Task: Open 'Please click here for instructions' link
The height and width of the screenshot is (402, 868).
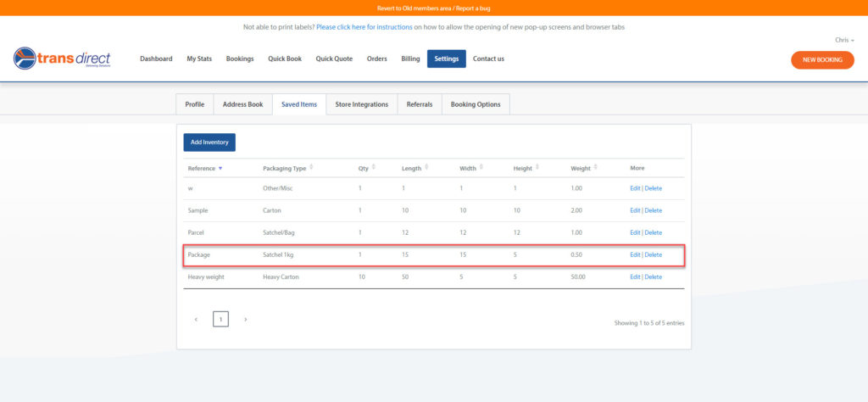Action: tap(364, 27)
